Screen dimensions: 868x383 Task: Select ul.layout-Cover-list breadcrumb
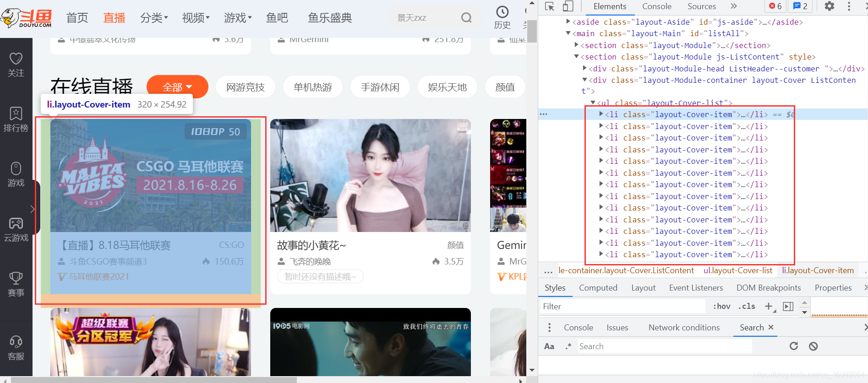pos(738,270)
